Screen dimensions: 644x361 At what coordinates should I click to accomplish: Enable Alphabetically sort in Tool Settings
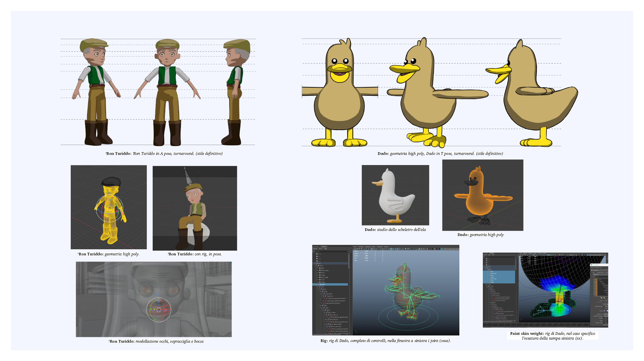point(595,272)
